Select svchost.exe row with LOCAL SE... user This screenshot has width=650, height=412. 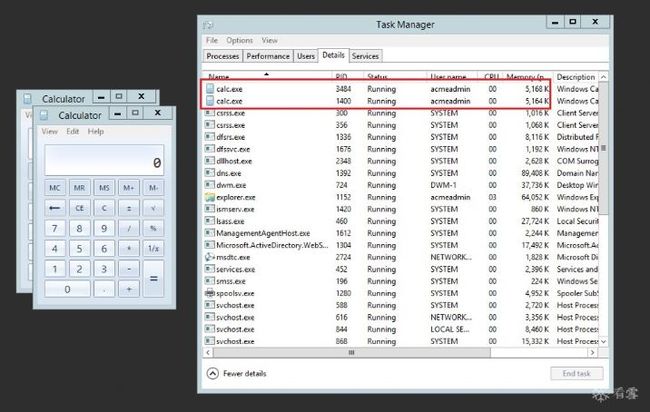[401, 329]
